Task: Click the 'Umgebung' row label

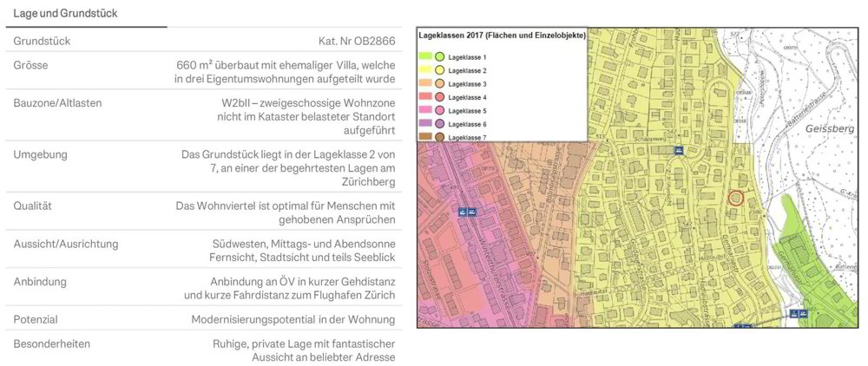Action: 41,154
